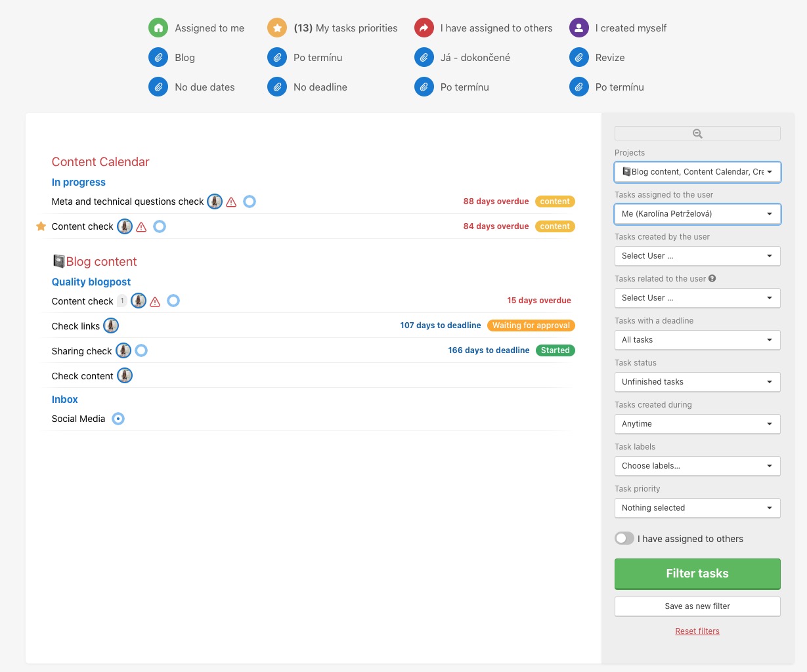
Task: Open Tasks created by the user dropdown
Action: click(x=697, y=256)
